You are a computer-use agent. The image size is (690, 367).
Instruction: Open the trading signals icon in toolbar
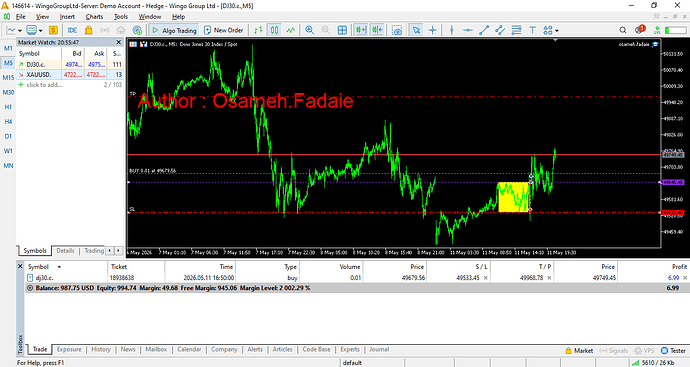click(x=105, y=30)
